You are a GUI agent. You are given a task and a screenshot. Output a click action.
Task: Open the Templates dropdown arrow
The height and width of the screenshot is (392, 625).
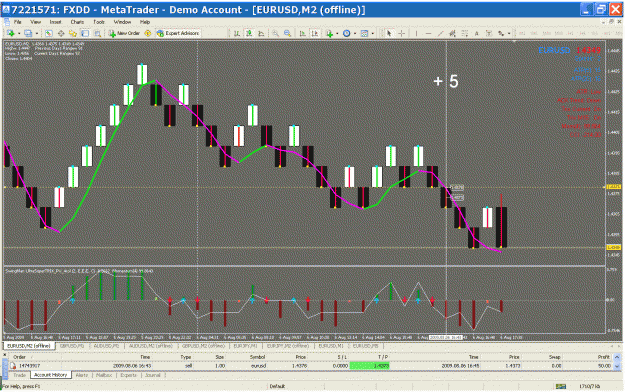pyautogui.click(x=373, y=33)
